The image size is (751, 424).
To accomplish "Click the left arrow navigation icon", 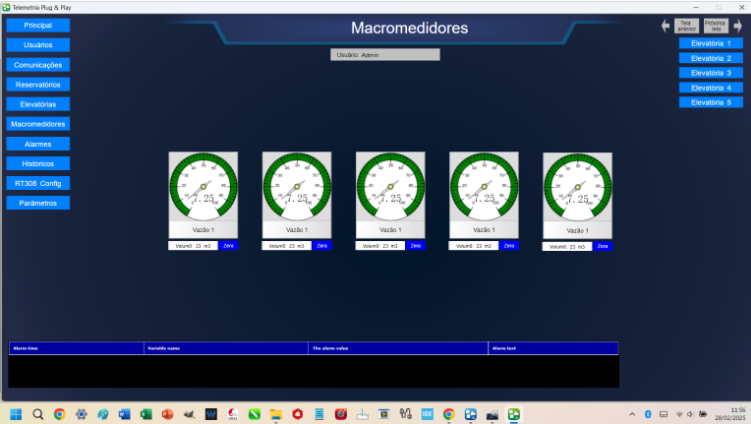I will (x=666, y=27).
